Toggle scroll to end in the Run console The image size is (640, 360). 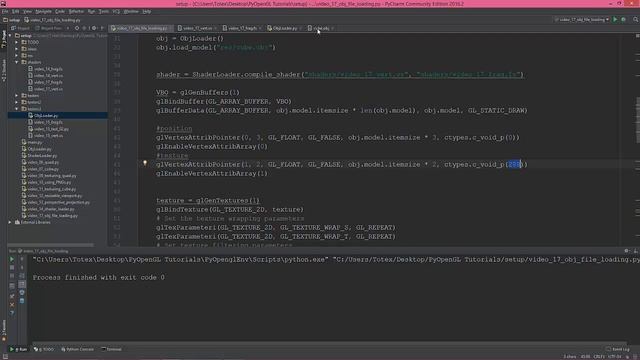[22, 284]
